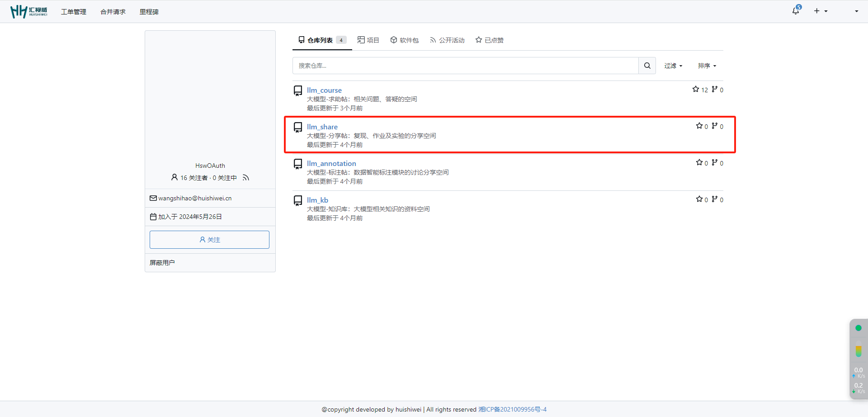Expand the 排序 sort dropdown
Image resolution: width=868 pixels, height=417 pixels.
click(x=707, y=66)
